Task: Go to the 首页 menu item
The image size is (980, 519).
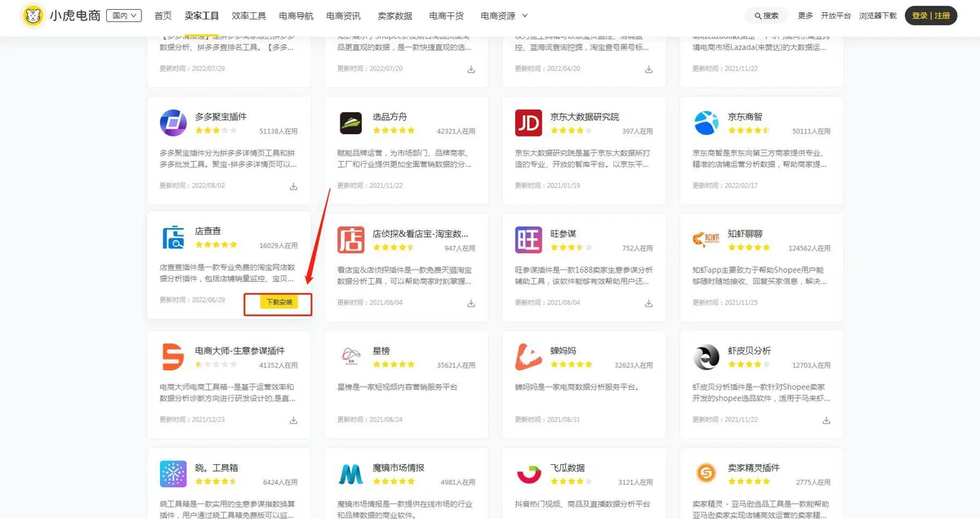Action: pyautogui.click(x=163, y=16)
